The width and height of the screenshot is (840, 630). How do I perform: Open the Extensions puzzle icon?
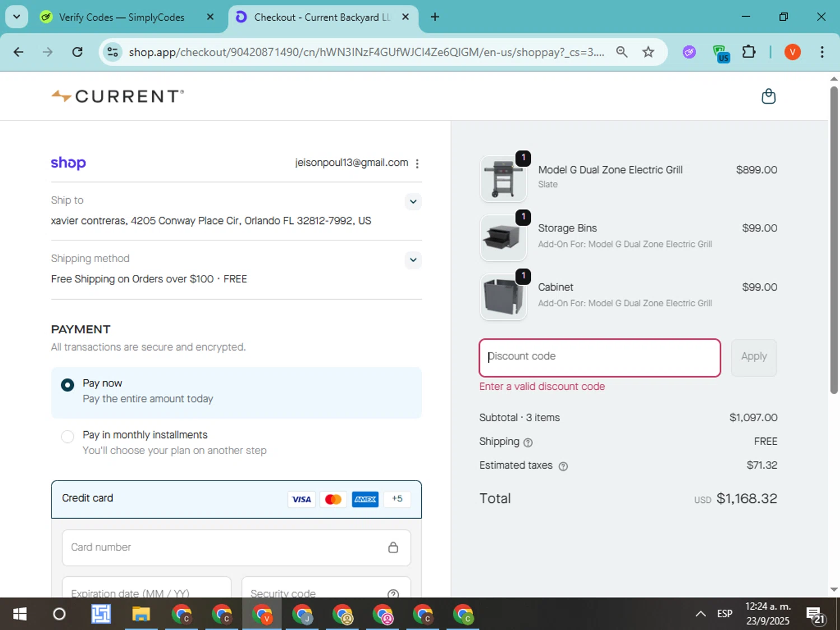pyautogui.click(x=749, y=52)
